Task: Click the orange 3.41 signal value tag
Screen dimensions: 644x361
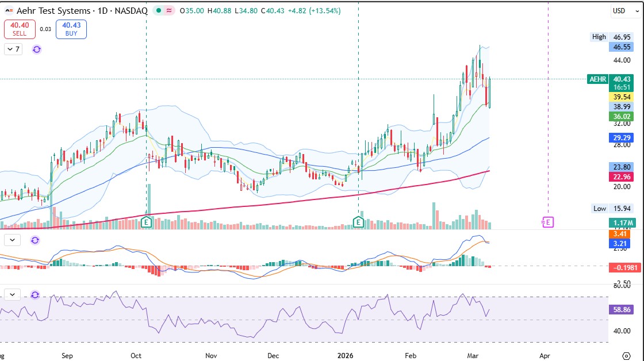Action: point(619,234)
